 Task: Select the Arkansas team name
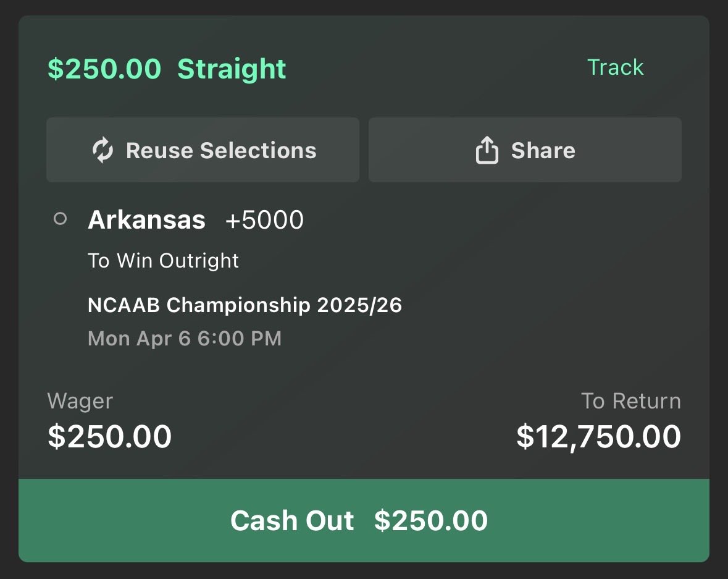147,219
